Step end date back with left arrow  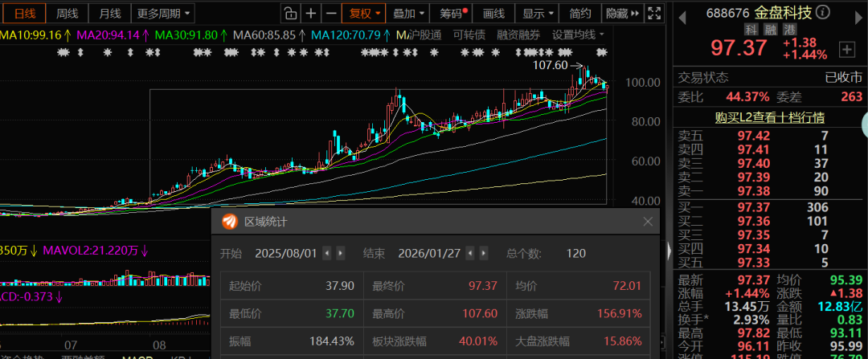pos(470,253)
